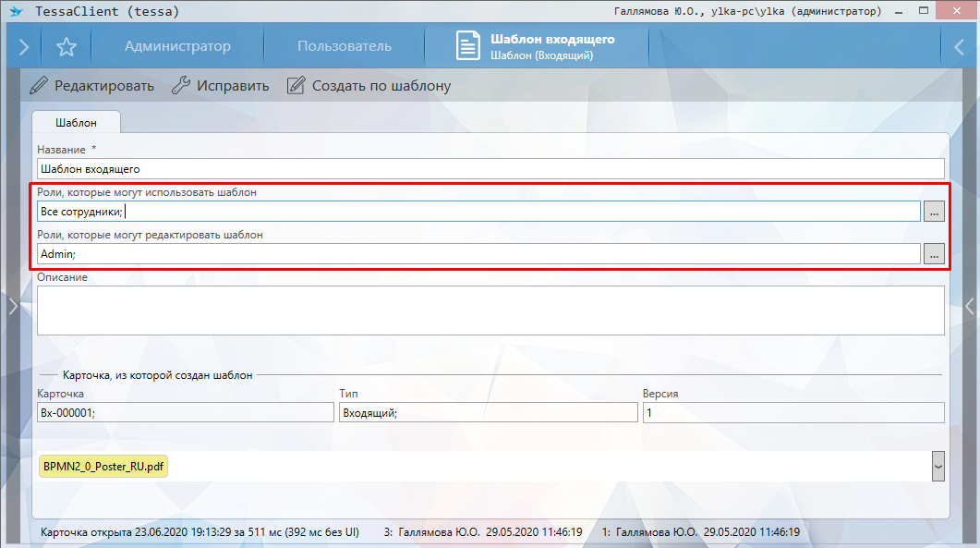
Task: Click the Название input field
Action: [x=490, y=169]
